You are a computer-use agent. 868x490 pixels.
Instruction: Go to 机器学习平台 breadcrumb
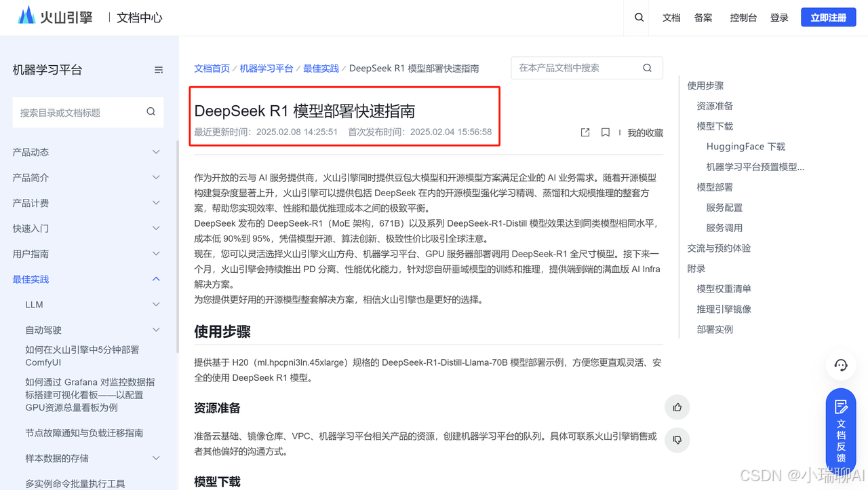pos(267,68)
